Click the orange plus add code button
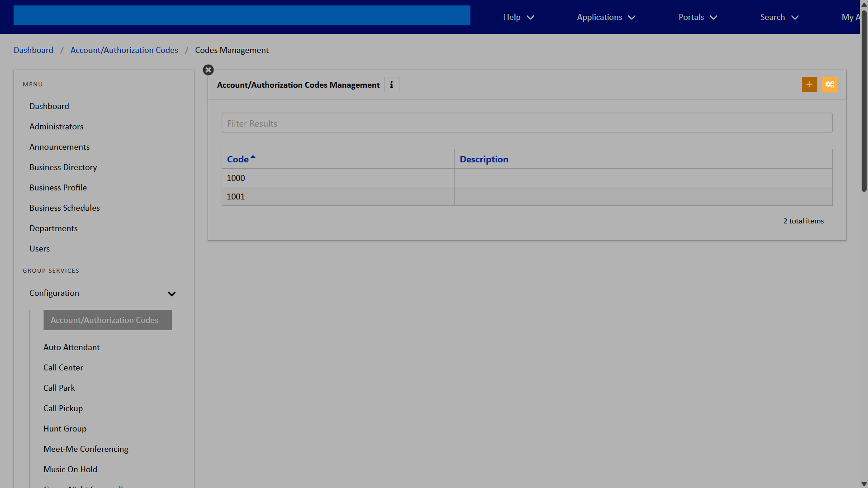Image resolution: width=868 pixels, height=488 pixels. (x=809, y=85)
